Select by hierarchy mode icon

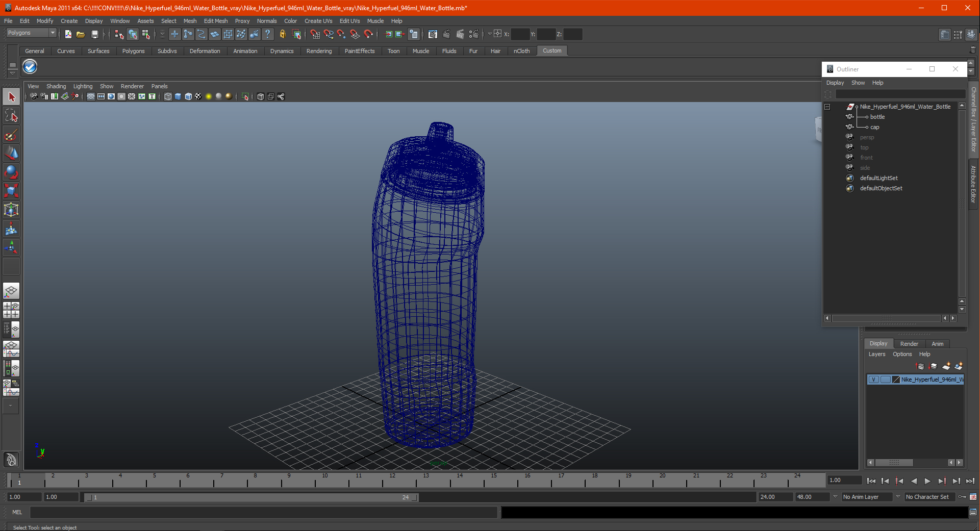coord(119,34)
